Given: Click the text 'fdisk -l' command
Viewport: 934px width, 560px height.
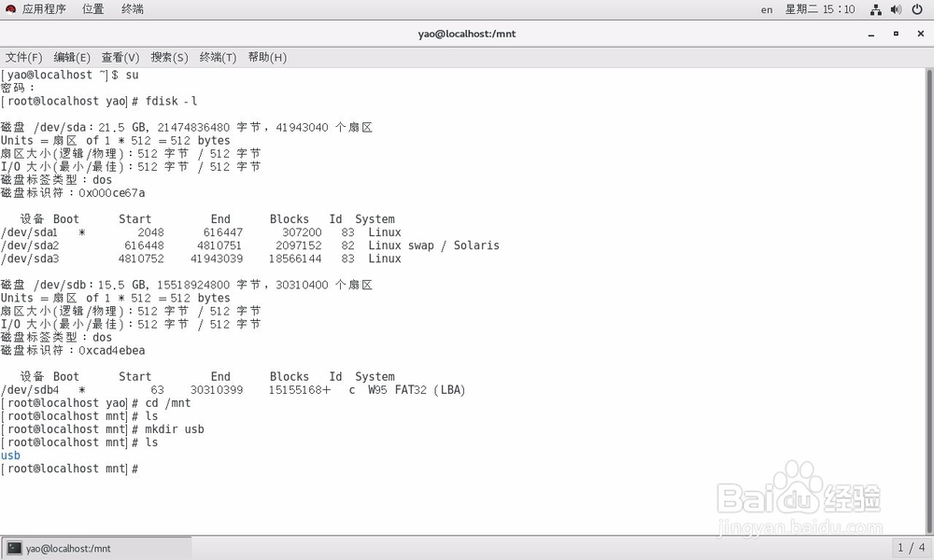Looking at the screenshot, I should (172, 101).
